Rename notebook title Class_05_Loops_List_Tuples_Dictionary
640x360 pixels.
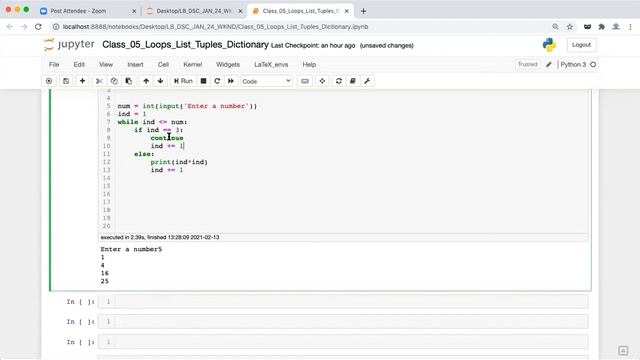pos(185,44)
